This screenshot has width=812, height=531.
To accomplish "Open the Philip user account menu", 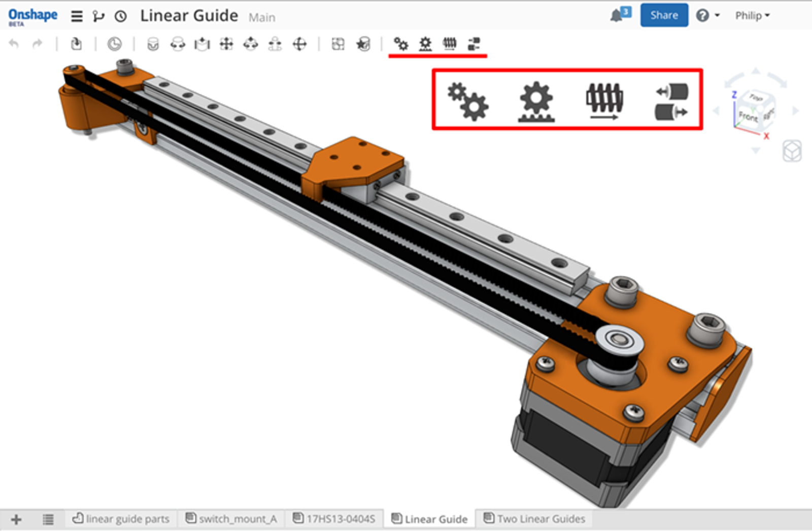I will coord(752,16).
